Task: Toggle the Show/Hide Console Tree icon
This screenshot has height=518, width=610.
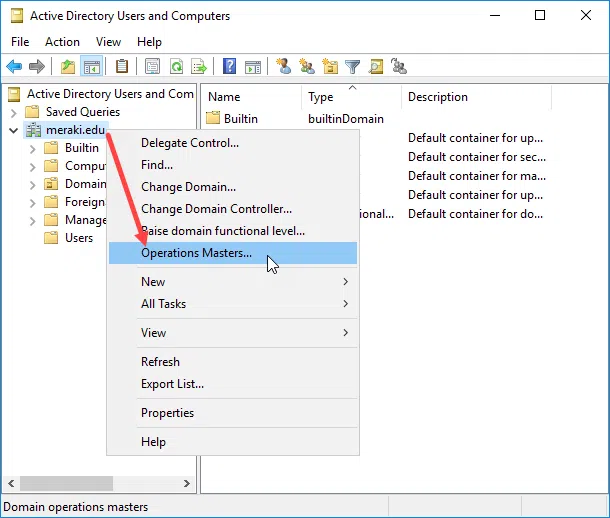Action: click(x=91, y=66)
